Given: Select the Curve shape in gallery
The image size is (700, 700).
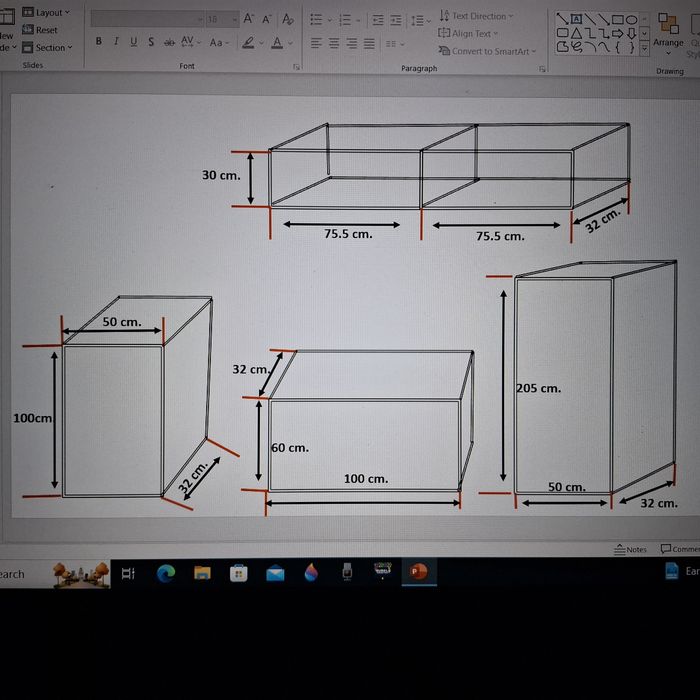Looking at the screenshot, I should 604,47.
